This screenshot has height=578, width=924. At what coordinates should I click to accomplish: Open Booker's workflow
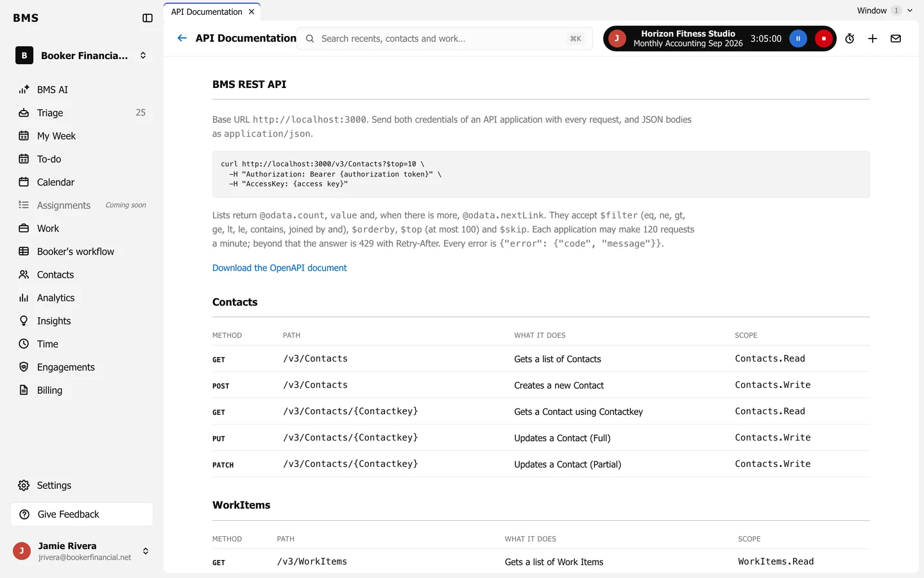click(82, 252)
